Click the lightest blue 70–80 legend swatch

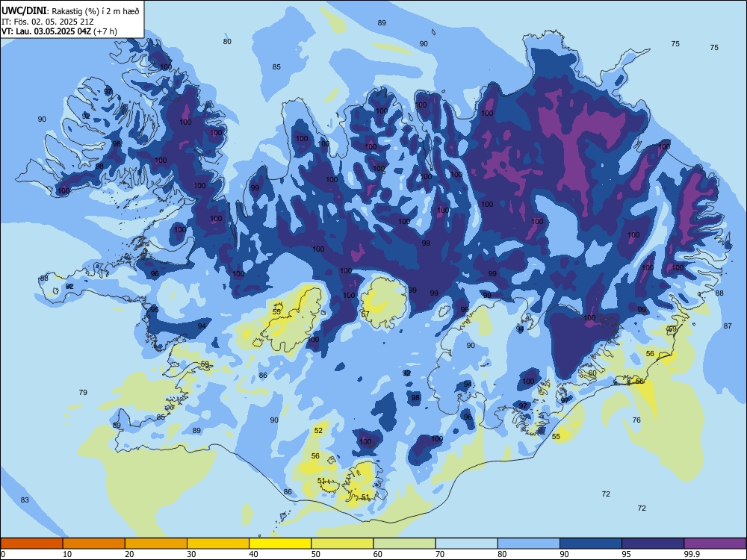[x=466, y=544]
